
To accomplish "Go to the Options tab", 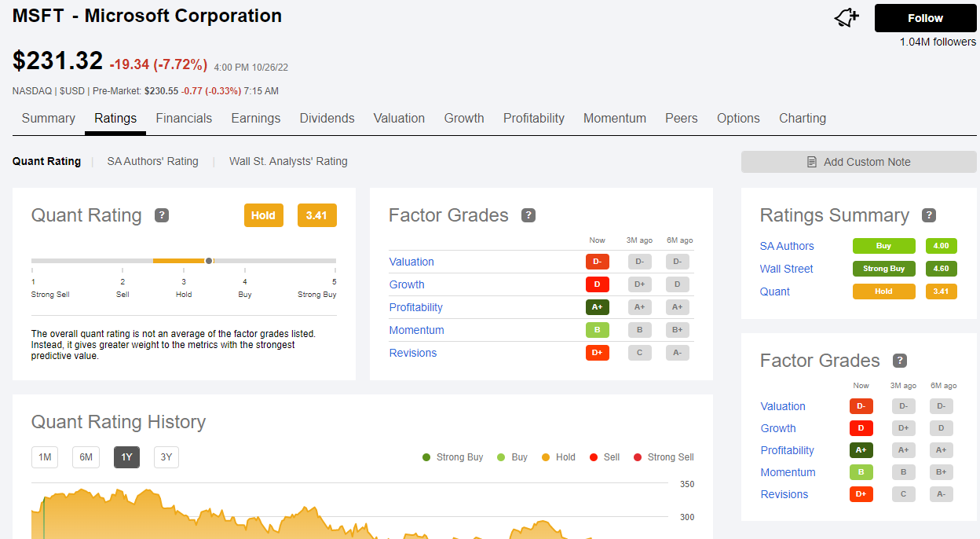I will pos(738,119).
